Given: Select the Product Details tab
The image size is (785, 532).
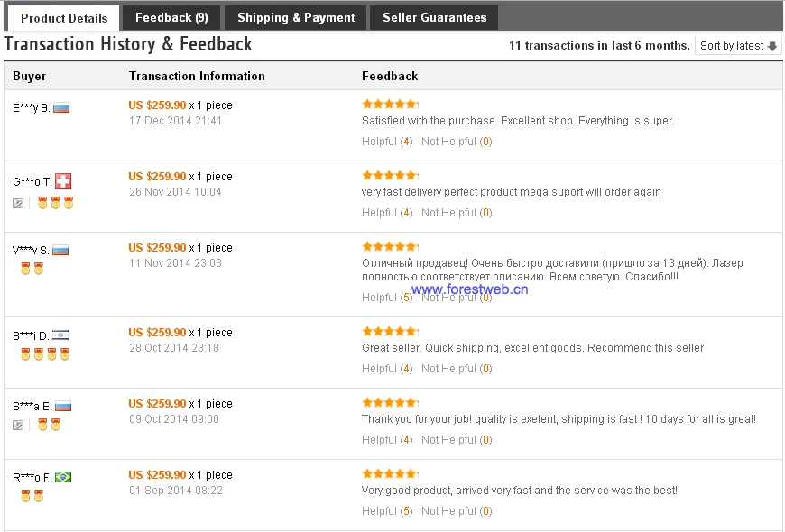Looking at the screenshot, I should [x=64, y=18].
